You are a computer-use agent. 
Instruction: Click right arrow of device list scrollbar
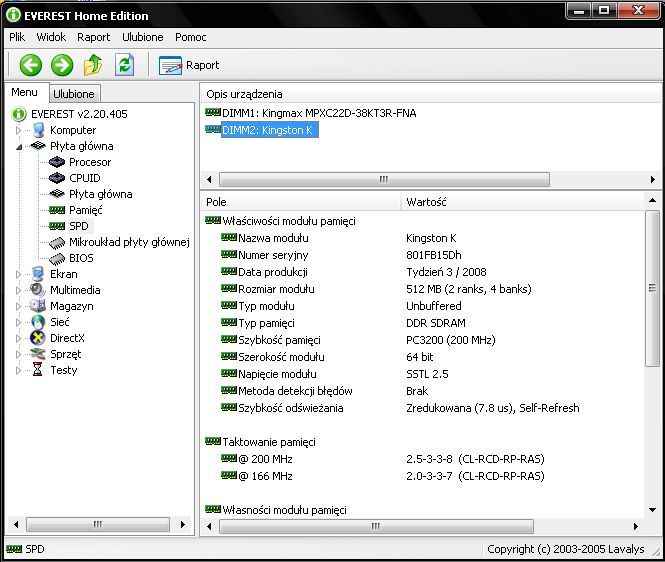[652, 179]
